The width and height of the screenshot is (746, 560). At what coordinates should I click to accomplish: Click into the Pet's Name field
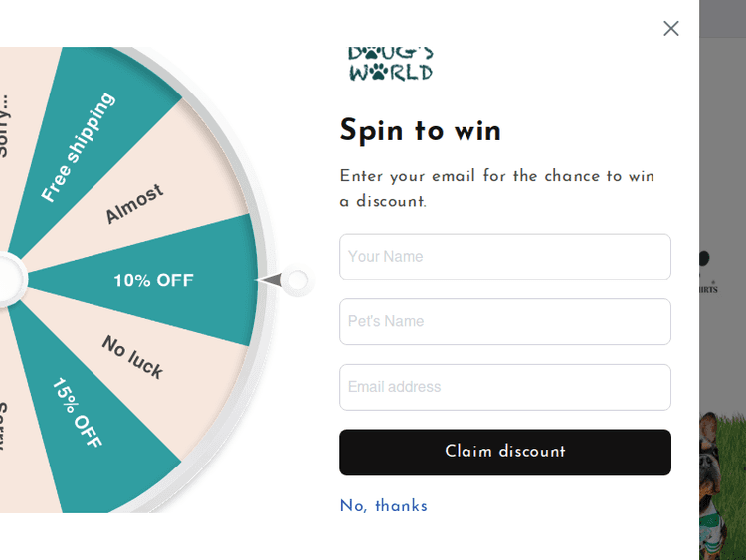coord(505,322)
